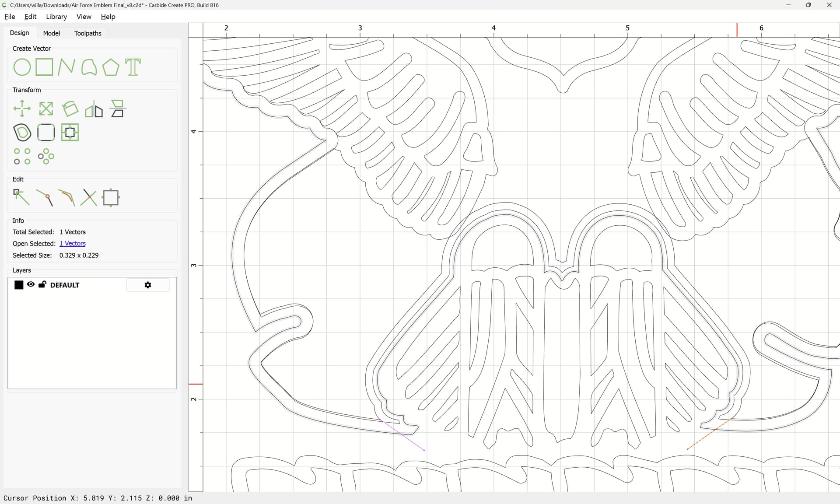
Task: Open the Offset vectors tool
Action: pos(22,133)
